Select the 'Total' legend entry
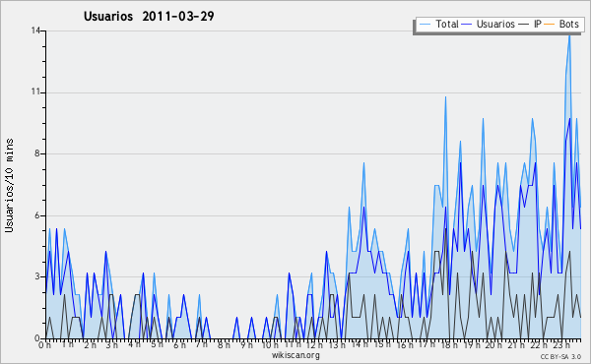Screen dimensions: 591x364 (438, 24)
